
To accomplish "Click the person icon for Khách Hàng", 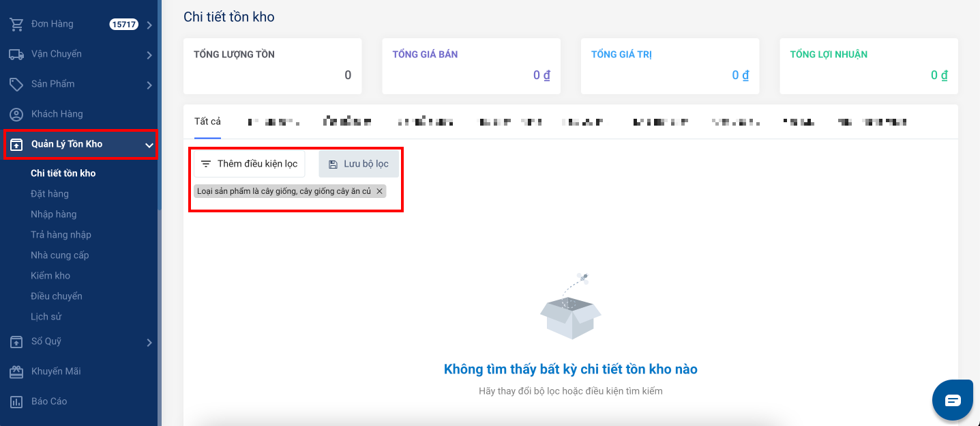I will pyautogui.click(x=16, y=115).
